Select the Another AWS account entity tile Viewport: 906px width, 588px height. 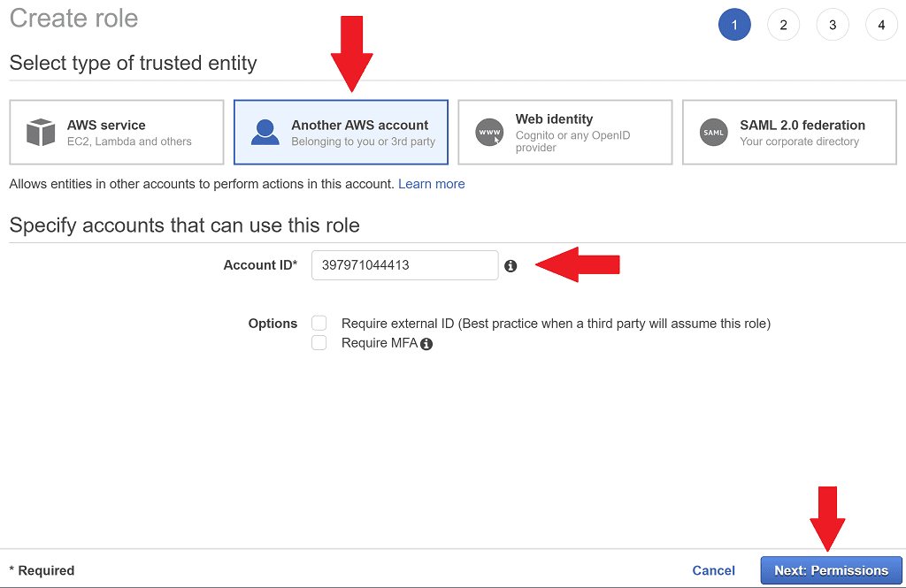(341, 131)
